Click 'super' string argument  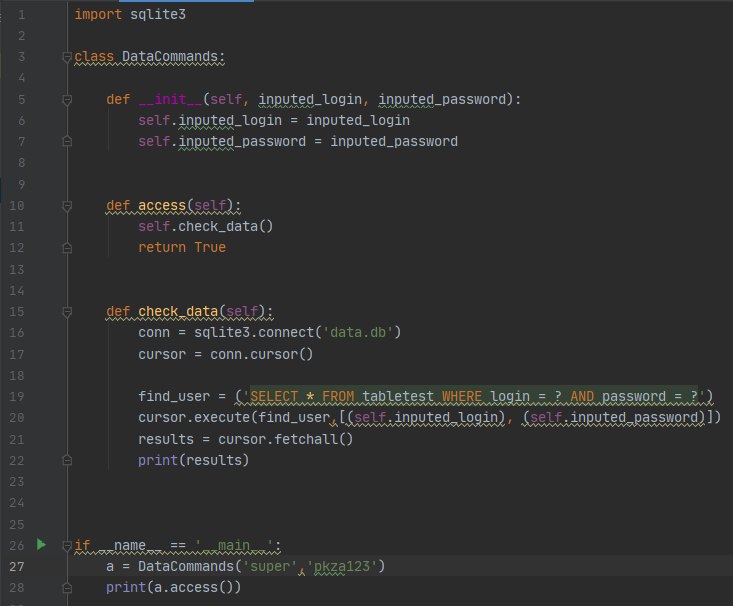270,566
